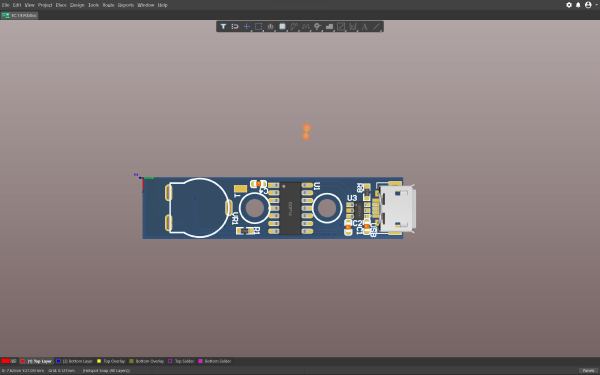Open the View menu

coord(29,5)
